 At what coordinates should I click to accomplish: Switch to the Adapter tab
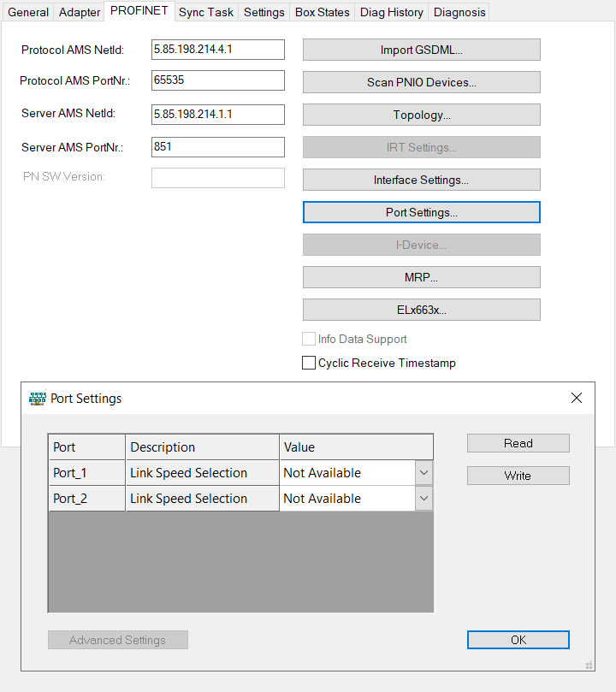click(x=80, y=12)
